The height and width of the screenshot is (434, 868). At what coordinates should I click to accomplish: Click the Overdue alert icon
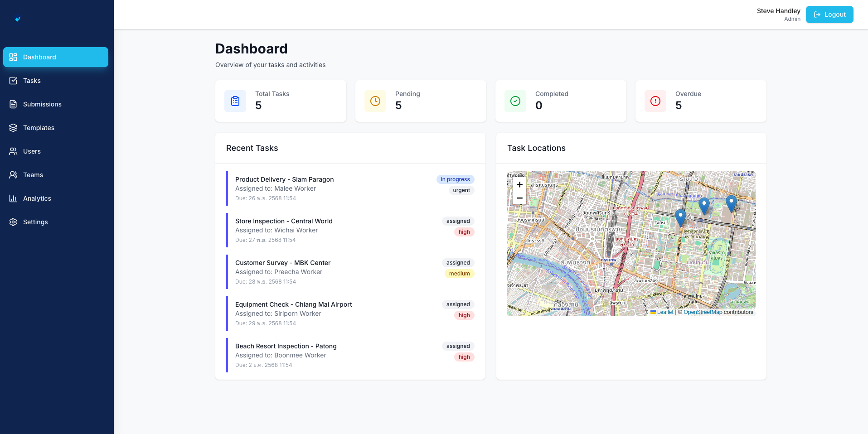(x=655, y=101)
